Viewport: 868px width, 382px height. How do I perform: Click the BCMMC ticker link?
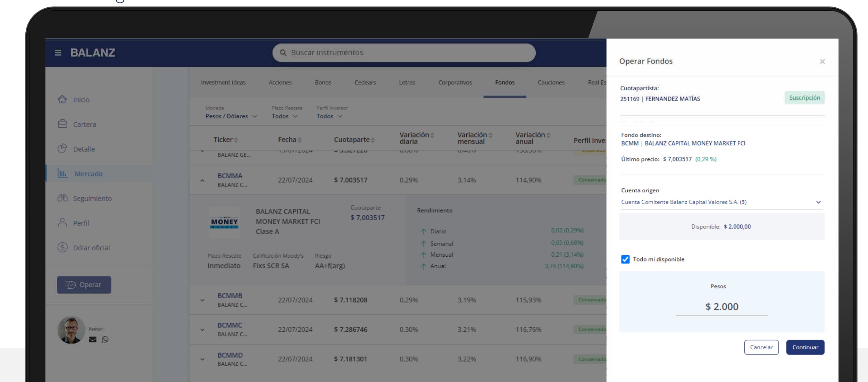pos(230,325)
